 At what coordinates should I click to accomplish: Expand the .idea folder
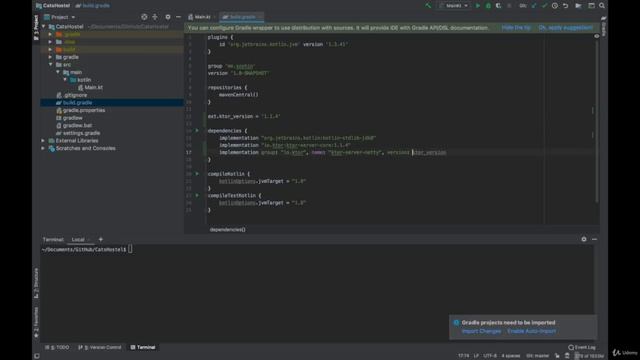[51, 42]
